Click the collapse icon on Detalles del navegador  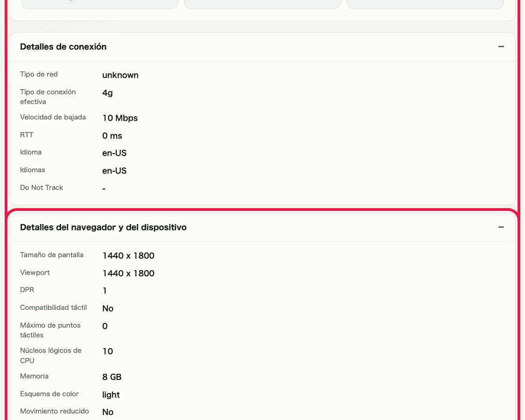point(501,227)
